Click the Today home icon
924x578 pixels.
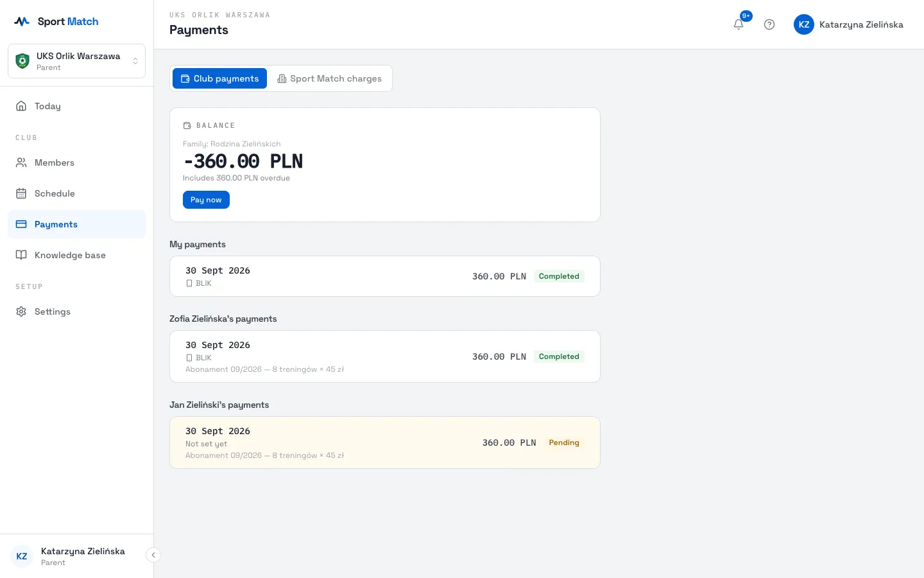coord(21,106)
